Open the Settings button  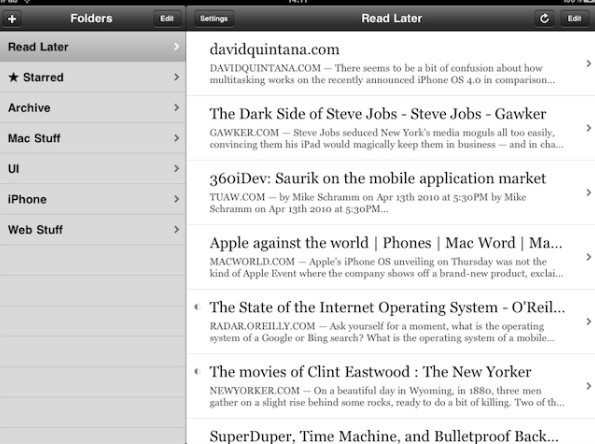[x=214, y=19]
